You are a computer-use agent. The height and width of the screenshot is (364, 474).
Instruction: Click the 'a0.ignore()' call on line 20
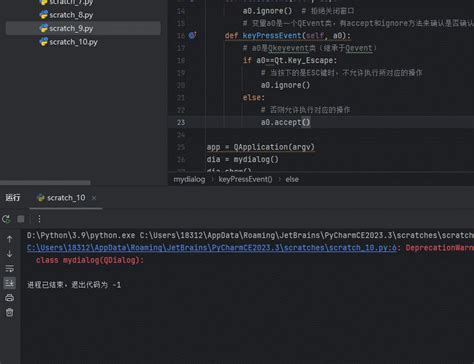(x=285, y=85)
